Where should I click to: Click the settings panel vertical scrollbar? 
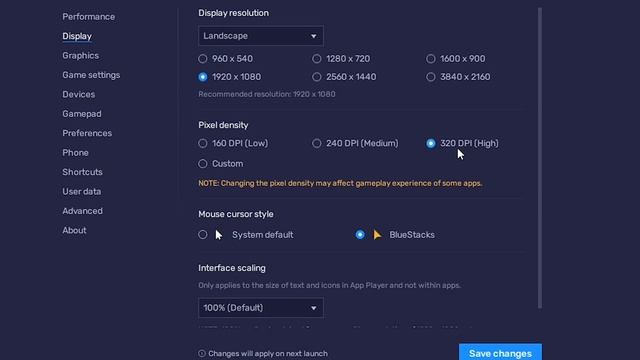click(x=540, y=158)
